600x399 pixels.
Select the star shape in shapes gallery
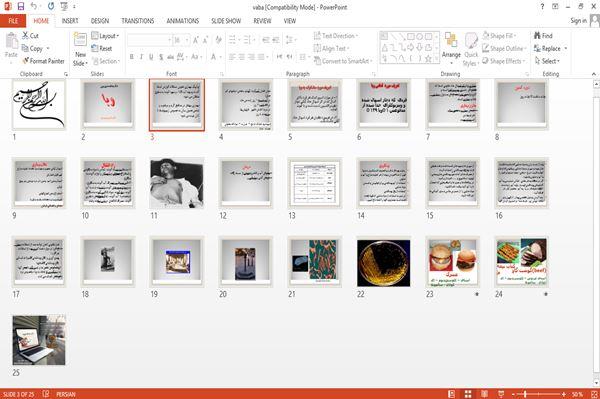[x=428, y=59]
